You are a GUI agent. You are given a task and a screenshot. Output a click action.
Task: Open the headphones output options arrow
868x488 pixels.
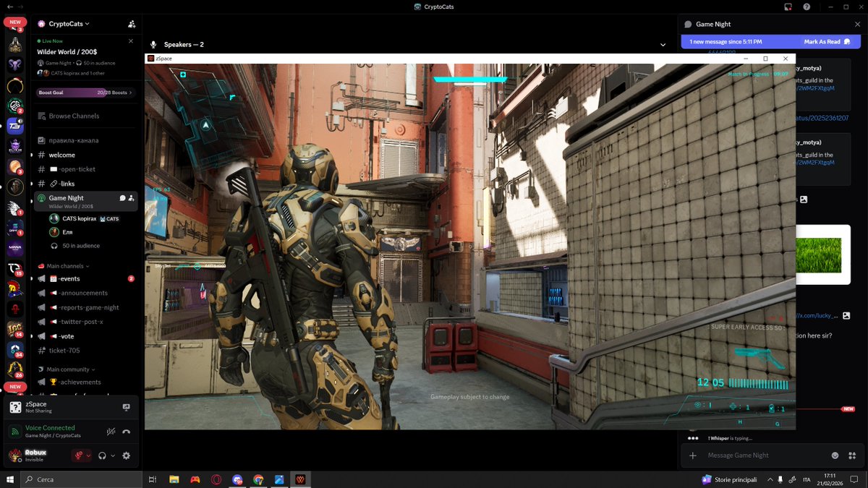(113, 455)
